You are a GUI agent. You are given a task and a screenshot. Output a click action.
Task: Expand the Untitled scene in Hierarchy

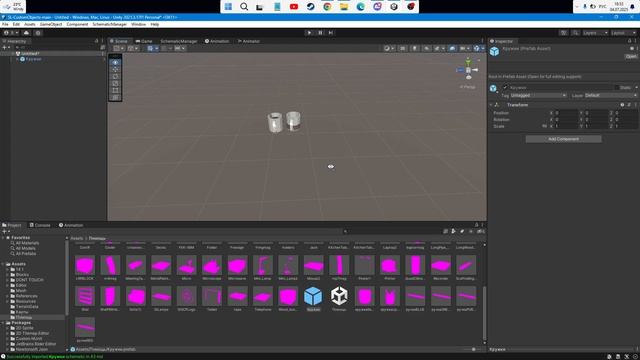pyautogui.click(x=12, y=53)
